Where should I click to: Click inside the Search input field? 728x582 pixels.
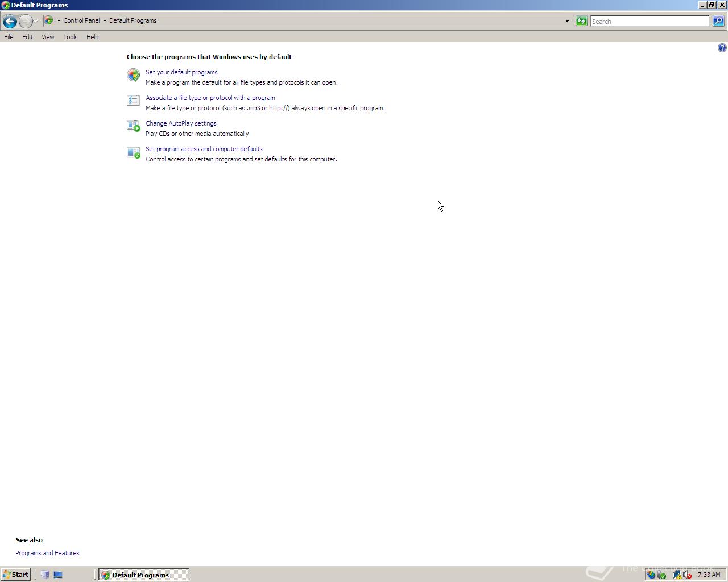coord(650,21)
